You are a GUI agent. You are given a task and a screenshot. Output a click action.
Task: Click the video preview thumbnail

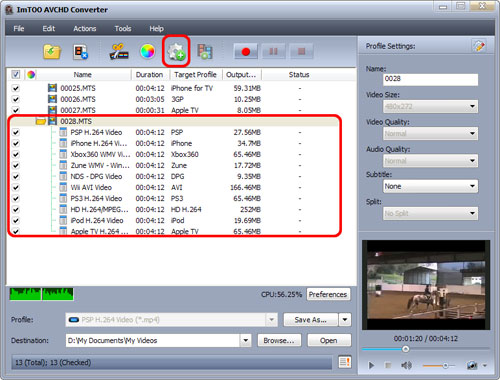pyautogui.click(x=426, y=285)
